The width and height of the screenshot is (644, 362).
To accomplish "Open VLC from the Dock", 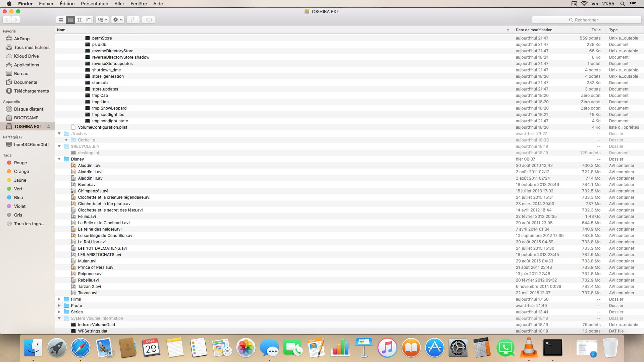I will [529, 348].
